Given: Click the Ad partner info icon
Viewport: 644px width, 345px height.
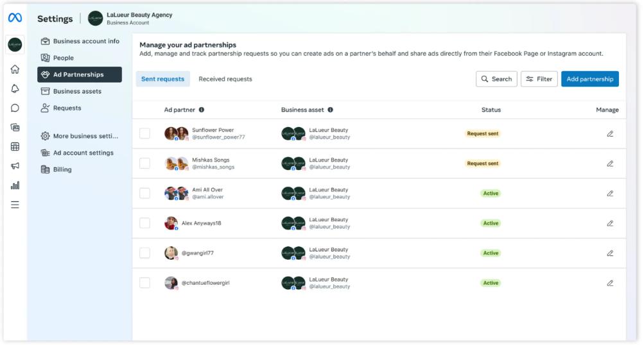Looking at the screenshot, I should pyautogui.click(x=201, y=110).
